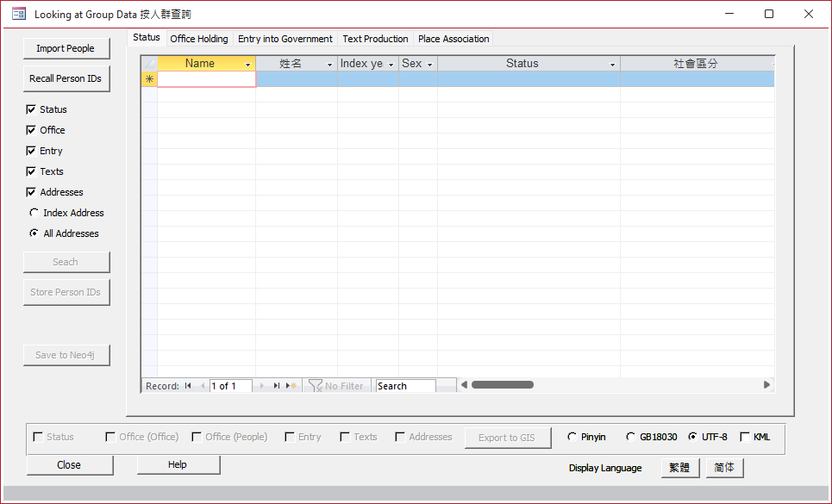This screenshot has height=504, width=832.
Task: Click the new blank record icon
Action: [x=292, y=386]
